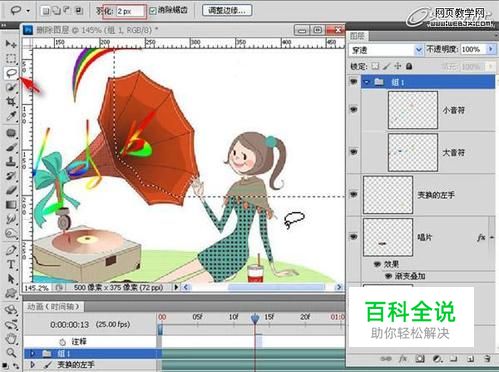Select the Eraser tool
Image resolution: width=499 pixels, height=372 pixels.
tap(11, 190)
